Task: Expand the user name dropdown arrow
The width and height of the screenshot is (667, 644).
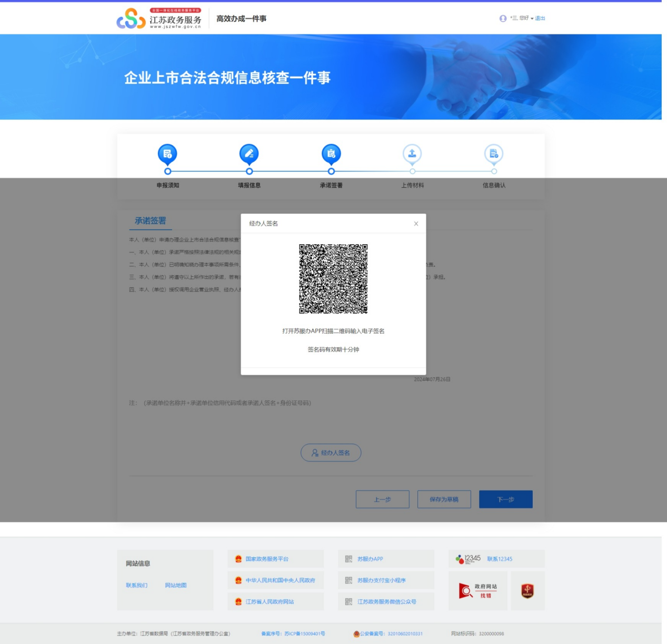Action: (x=532, y=18)
